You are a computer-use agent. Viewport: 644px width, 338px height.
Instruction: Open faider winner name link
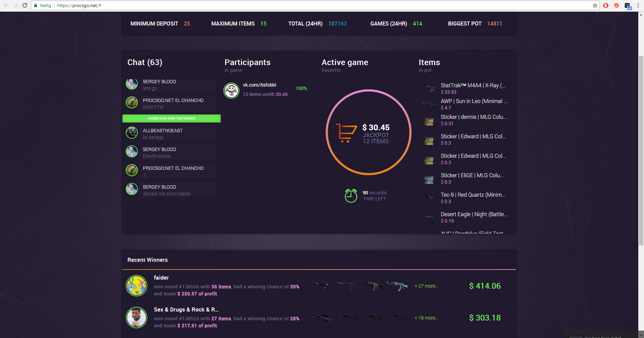[161, 278]
